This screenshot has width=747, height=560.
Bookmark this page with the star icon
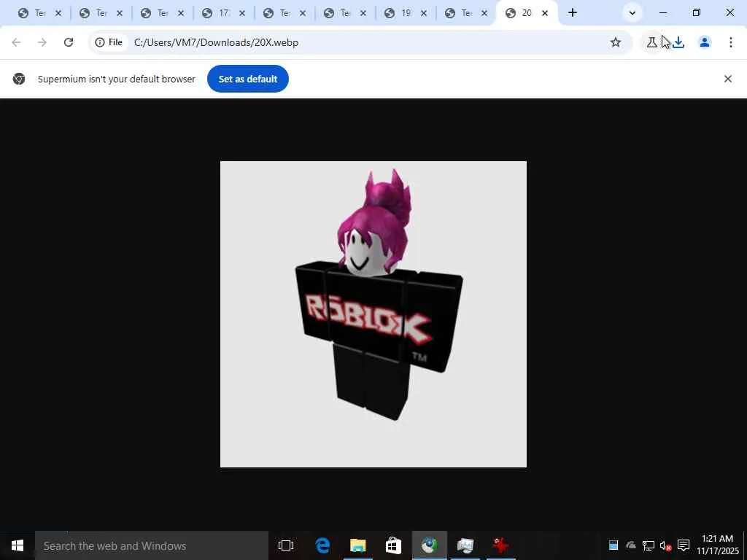click(616, 42)
